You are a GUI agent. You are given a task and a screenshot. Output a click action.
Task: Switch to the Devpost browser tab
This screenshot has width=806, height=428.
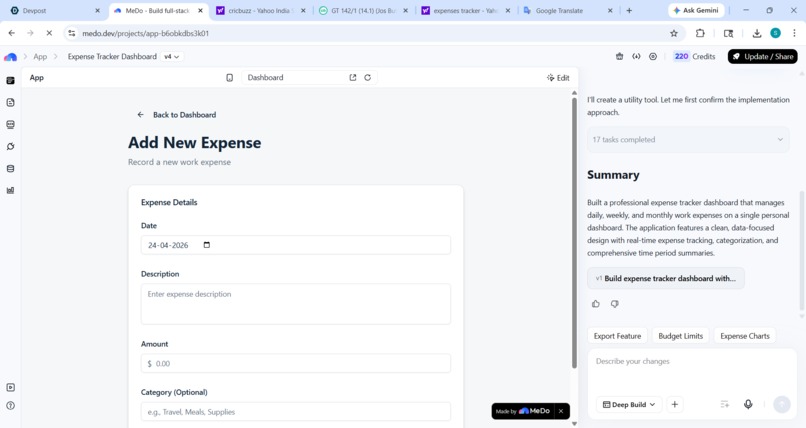tap(54, 10)
